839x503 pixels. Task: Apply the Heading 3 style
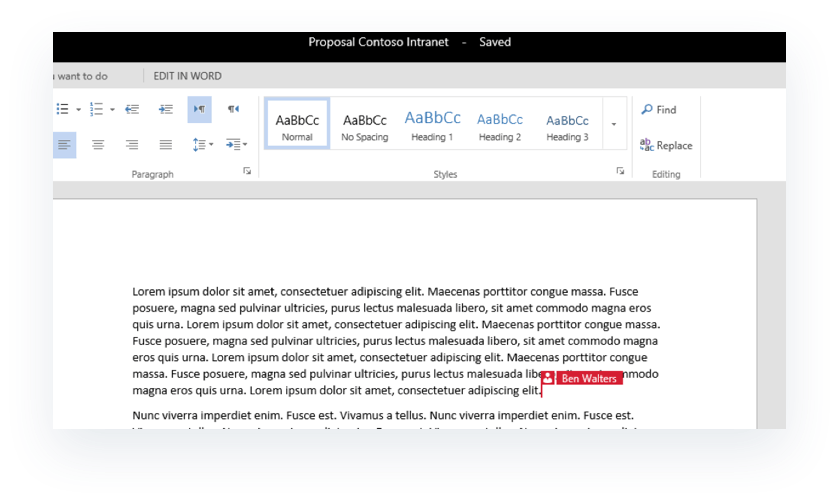(x=567, y=124)
